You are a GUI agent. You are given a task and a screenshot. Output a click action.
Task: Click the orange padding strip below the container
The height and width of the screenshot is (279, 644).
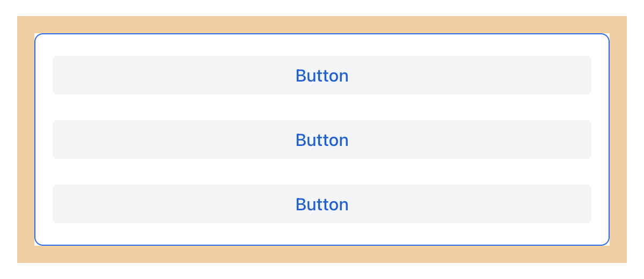322,254
